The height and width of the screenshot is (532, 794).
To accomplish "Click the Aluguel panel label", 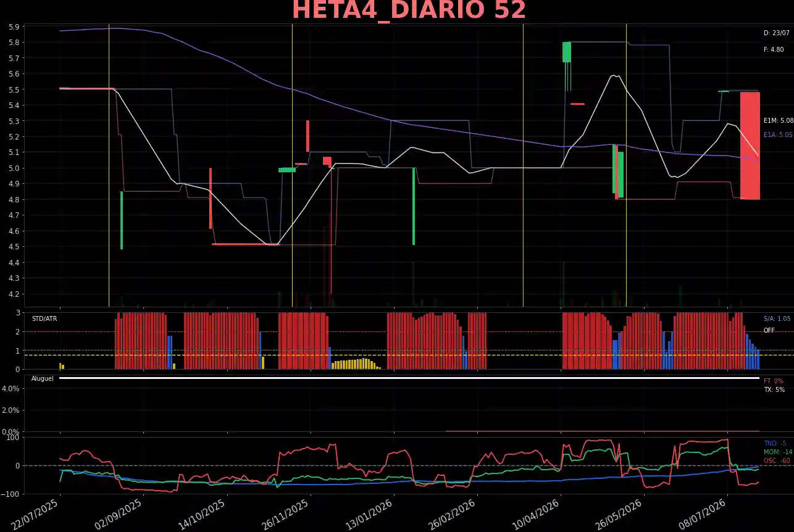I will (43, 378).
